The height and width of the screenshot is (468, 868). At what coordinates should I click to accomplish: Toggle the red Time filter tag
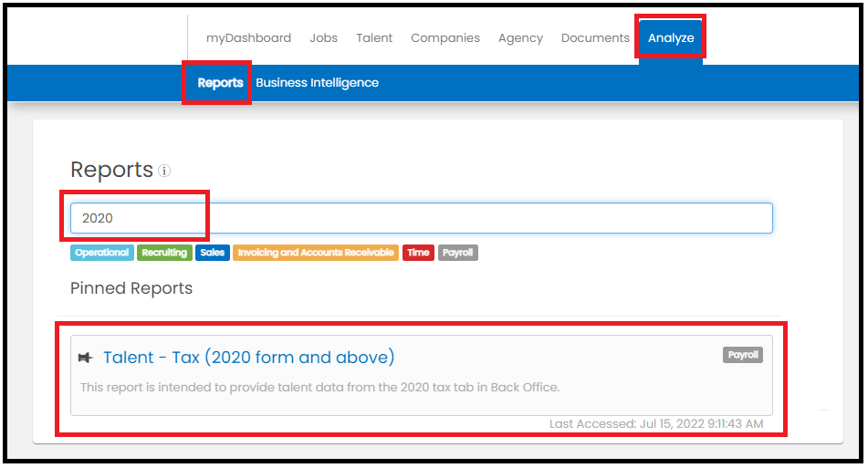pos(418,253)
